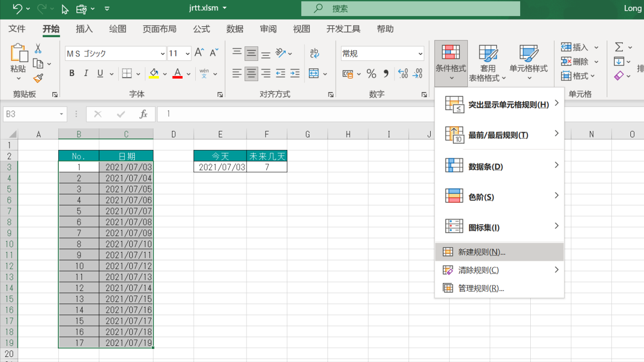This screenshot has height=362, width=644.
Task: Click the Format Painter brush icon
Action: point(38,78)
